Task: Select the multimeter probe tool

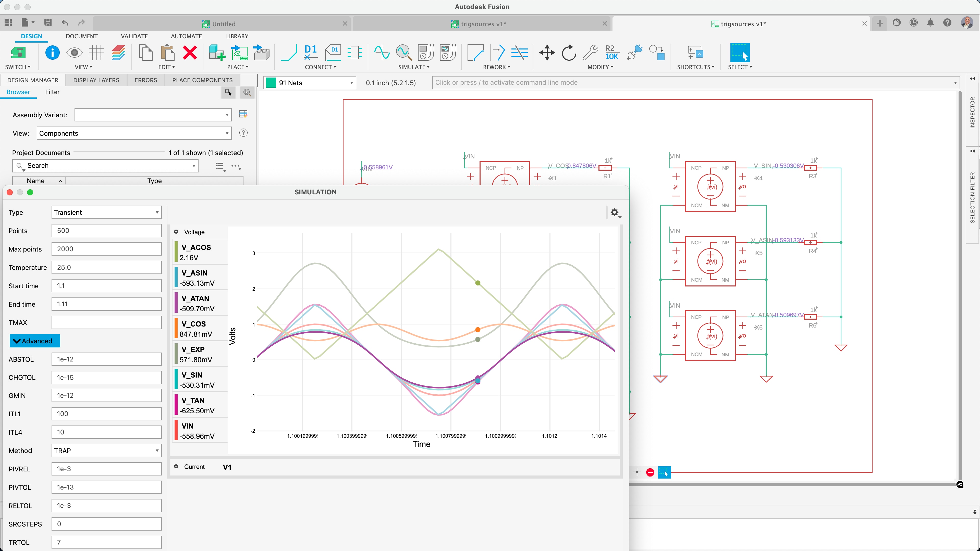Action: pos(426,53)
